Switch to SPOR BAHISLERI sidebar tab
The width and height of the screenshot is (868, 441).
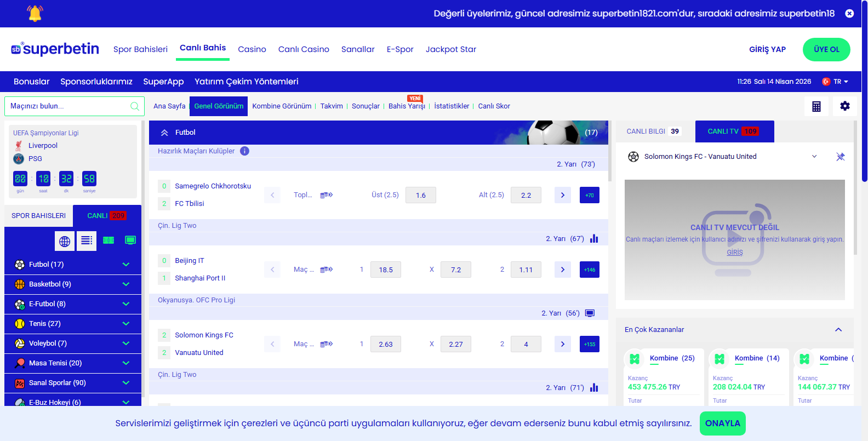pyautogui.click(x=38, y=216)
